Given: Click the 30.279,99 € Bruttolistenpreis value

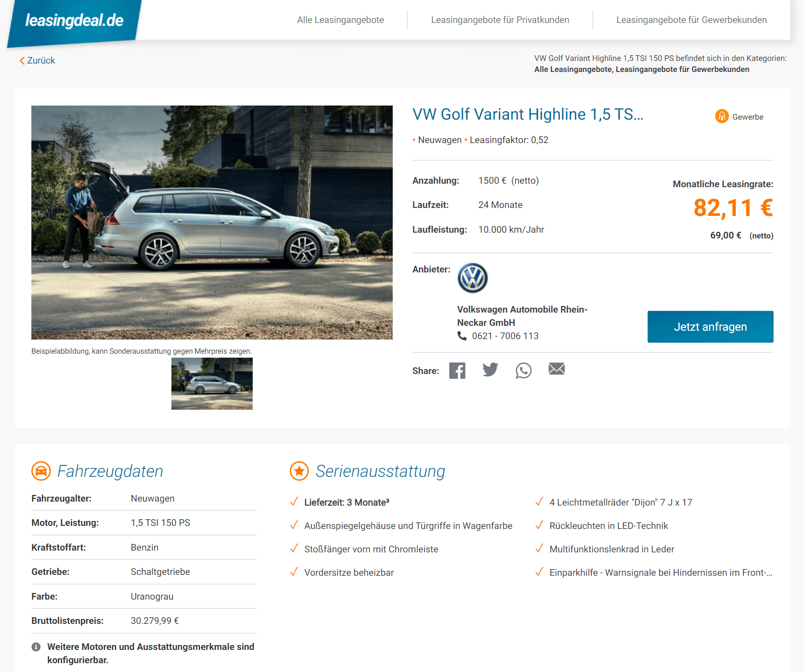Looking at the screenshot, I should [x=155, y=621].
